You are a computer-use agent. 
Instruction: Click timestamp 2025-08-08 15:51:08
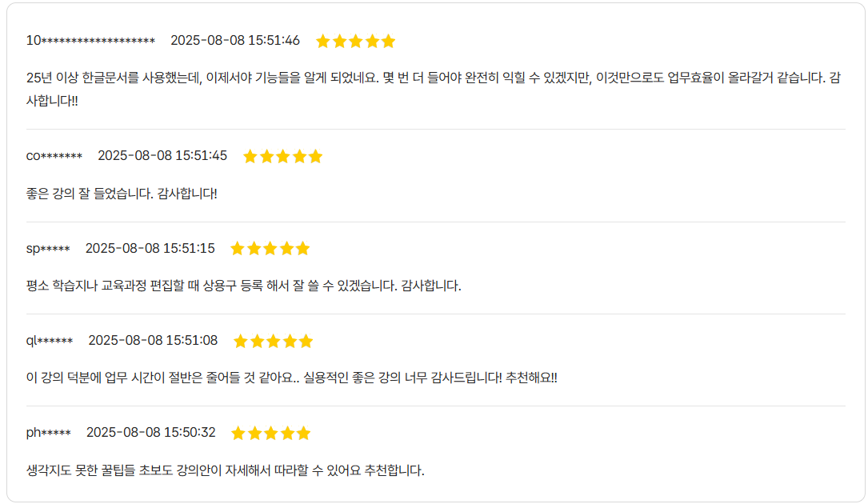(154, 340)
